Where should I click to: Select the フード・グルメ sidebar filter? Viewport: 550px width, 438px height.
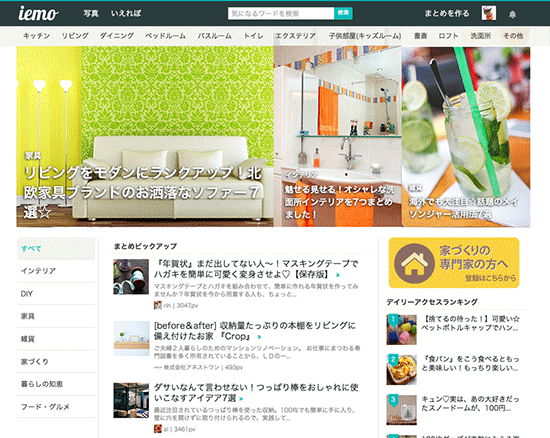coord(56,407)
